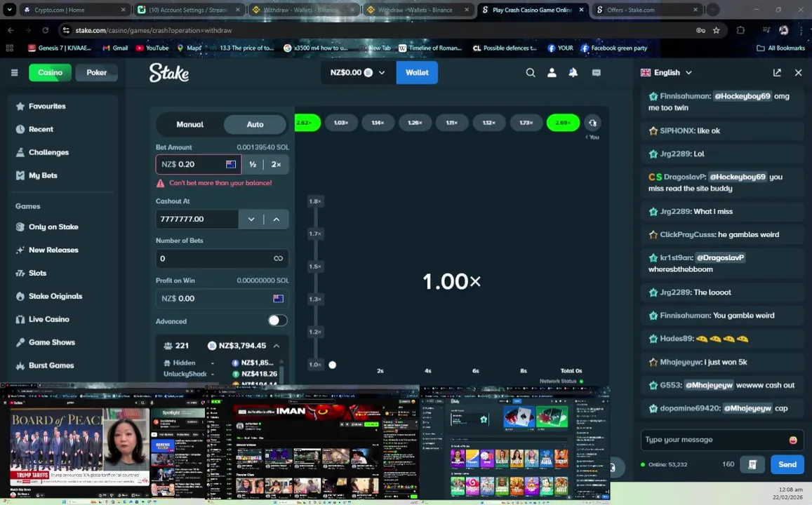
Task: Click the infinity icon in Number of Bets
Action: tap(278, 258)
